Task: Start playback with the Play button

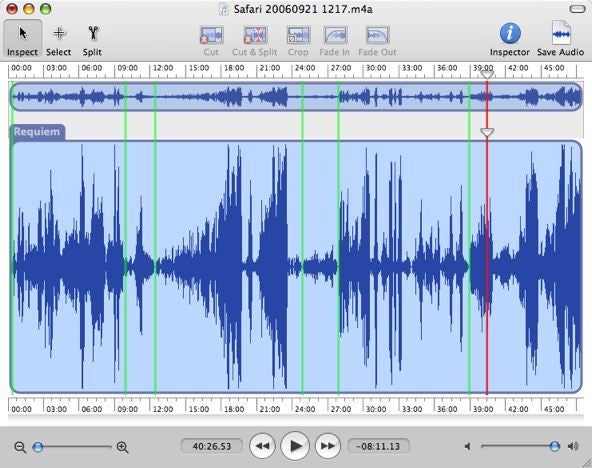Action: (295, 446)
